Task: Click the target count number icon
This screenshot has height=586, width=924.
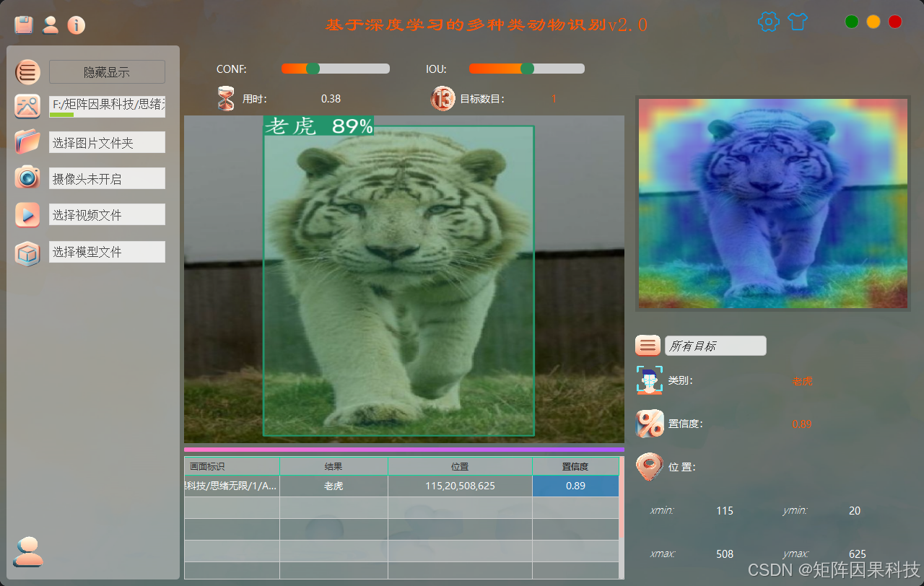Action: tap(443, 98)
